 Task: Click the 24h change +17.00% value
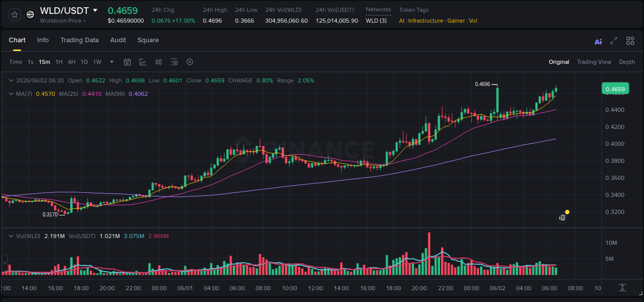tap(183, 21)
